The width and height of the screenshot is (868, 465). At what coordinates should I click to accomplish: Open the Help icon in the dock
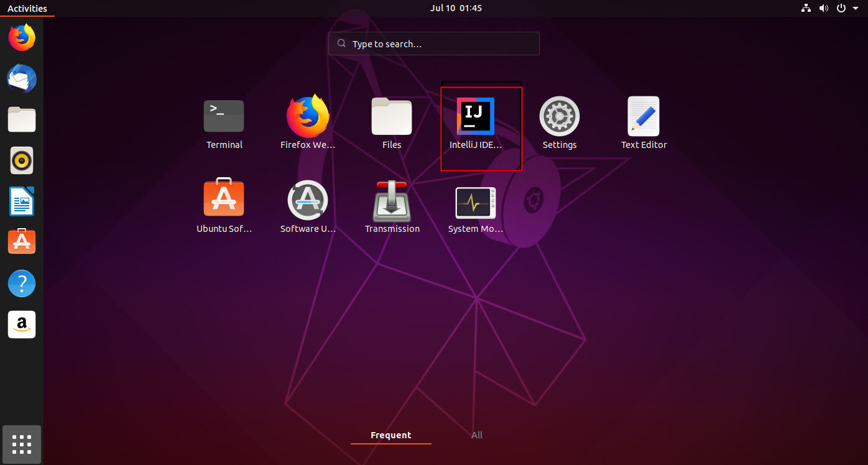coord(22,283)
